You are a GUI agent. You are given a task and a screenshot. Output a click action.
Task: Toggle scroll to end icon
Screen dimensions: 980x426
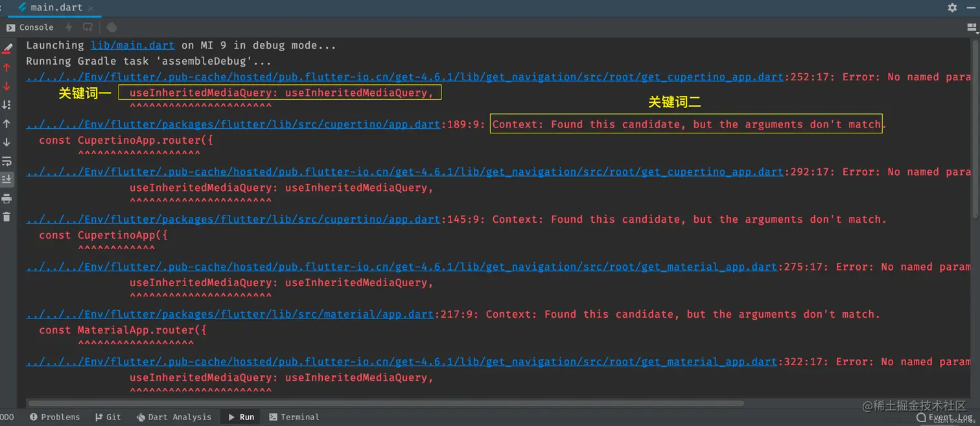coord(6,179)
